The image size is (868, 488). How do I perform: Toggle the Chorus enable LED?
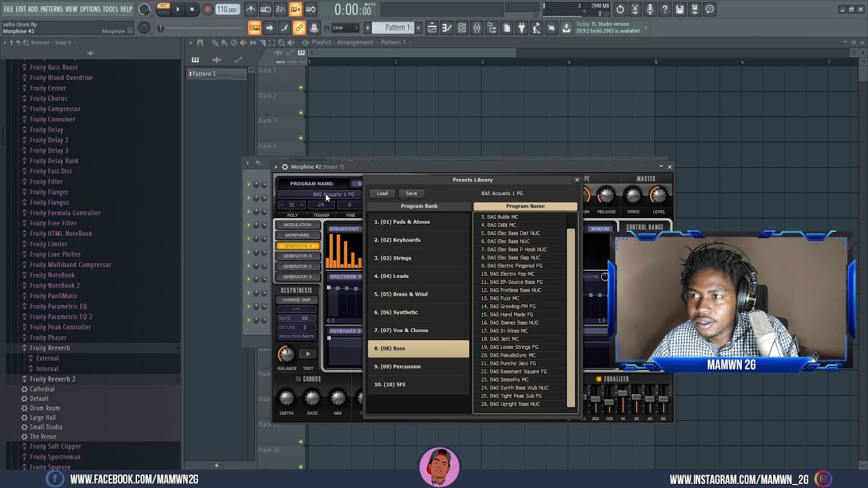[298, 379]
